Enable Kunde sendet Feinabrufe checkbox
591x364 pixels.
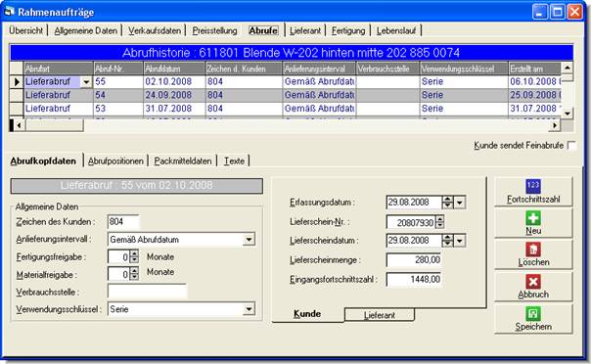[571, 146]
